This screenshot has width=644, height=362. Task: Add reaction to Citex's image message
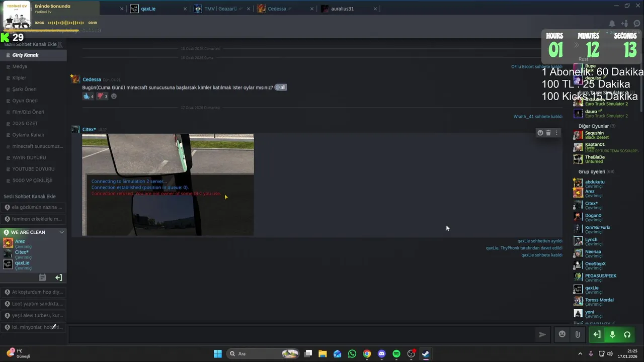tap(540, 133)
